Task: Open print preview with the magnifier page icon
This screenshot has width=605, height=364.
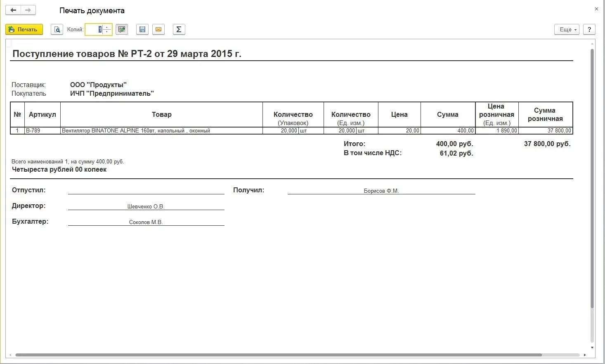Action: (x=57, y=29)
